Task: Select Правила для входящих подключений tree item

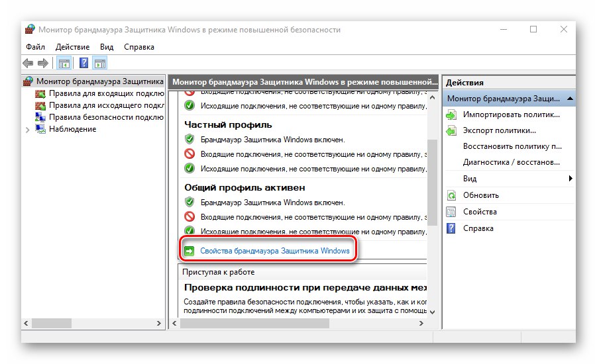Action: (x=106, y=93)
